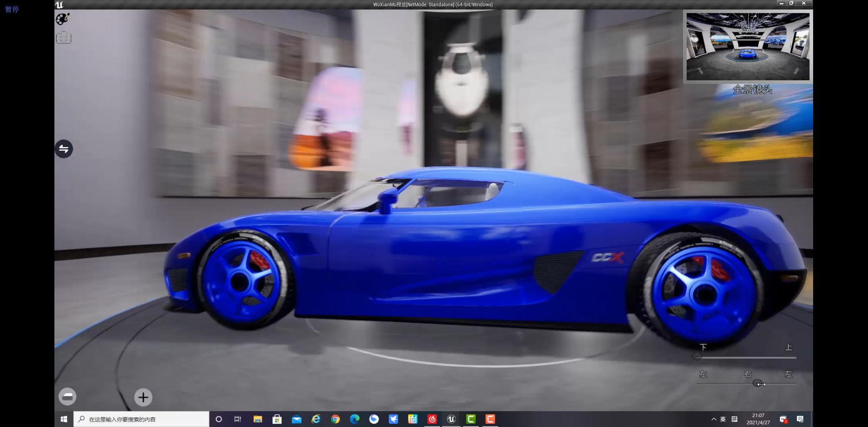Restore down the WoXianMu preview window
Image resolution: width=868 pixels, height=427 pixels.
click(791, 3)
